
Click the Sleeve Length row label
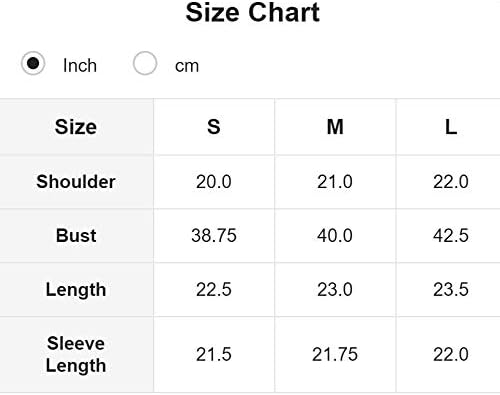click(76, 354)
